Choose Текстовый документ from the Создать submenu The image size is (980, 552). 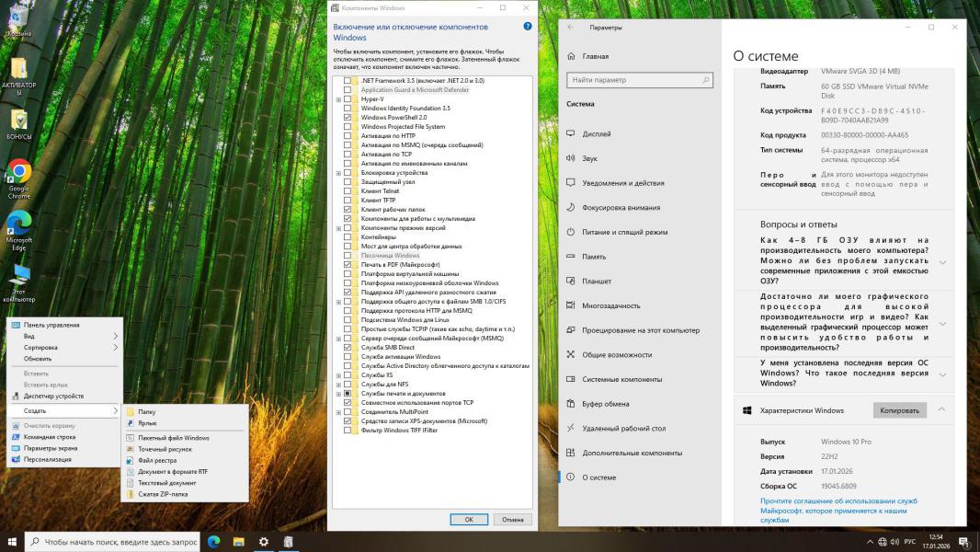pyautogui.click(x=166, y=483)
